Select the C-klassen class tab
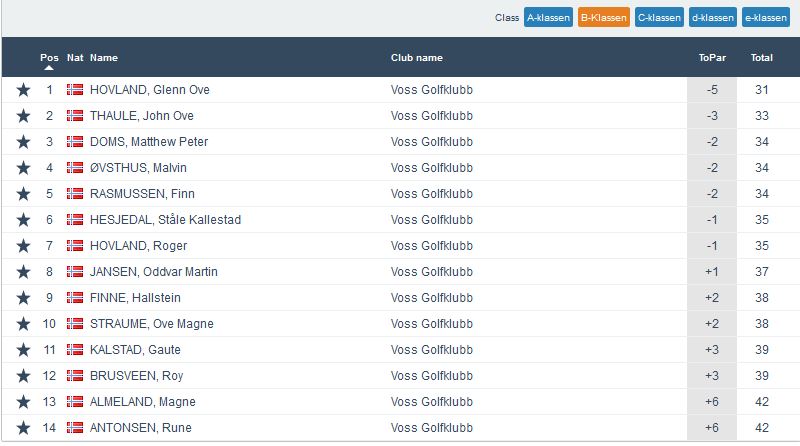Image resolution: width=800 pixels, height=446 pixels. (659, 18)
